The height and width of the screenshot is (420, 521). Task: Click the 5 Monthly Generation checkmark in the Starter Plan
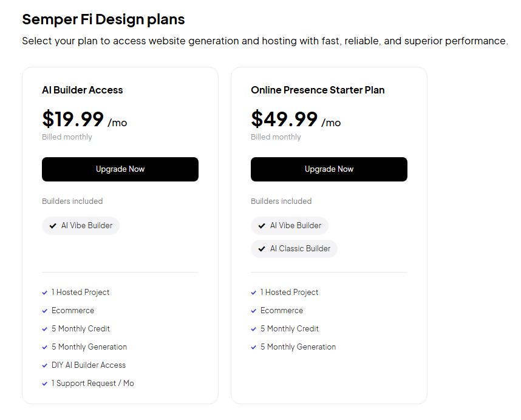point(254,347)
